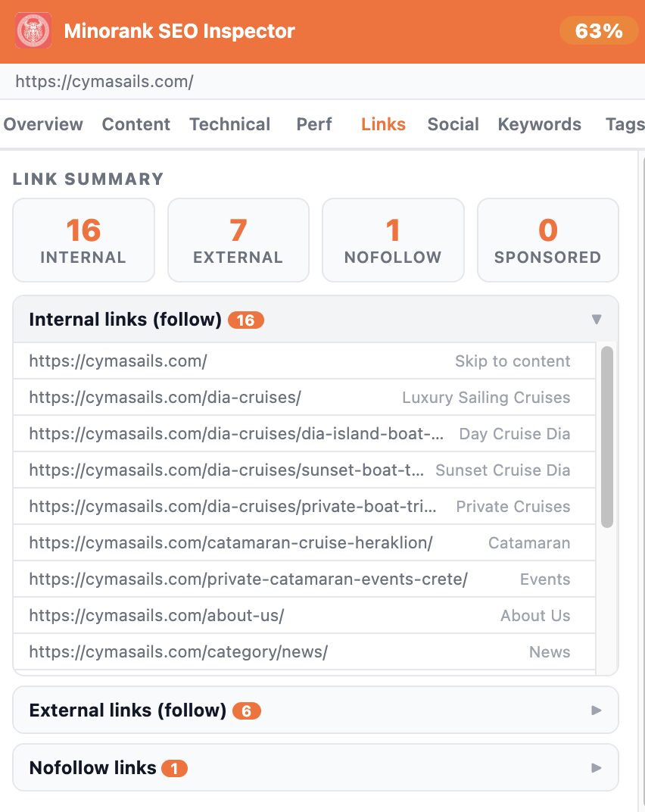
Task: Click the 16 Internal summary card
Action: [83, 240]
